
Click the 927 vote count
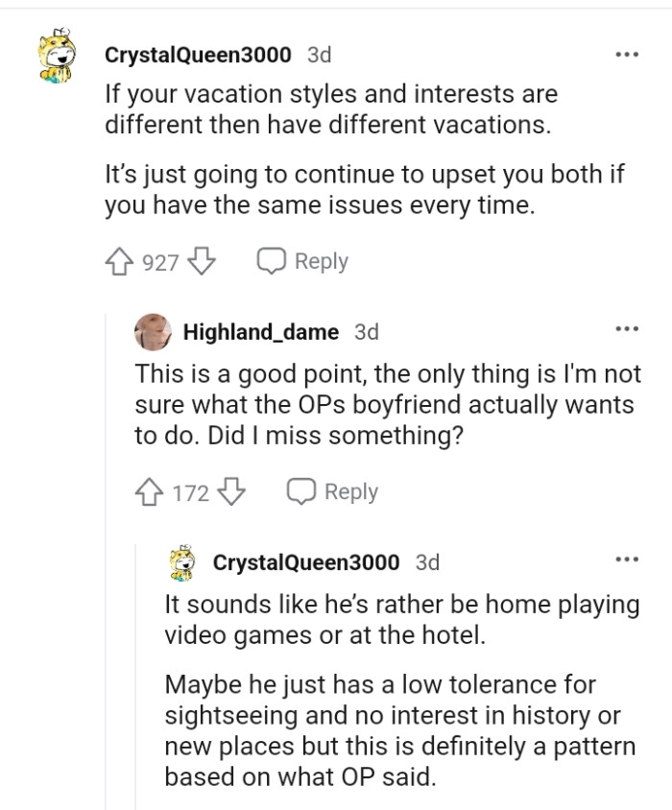click(x=160, y=262)
